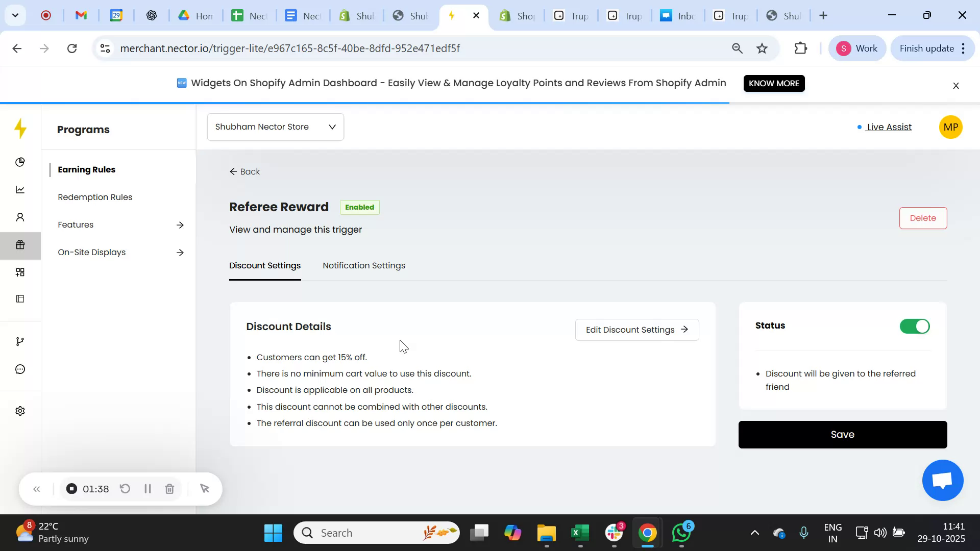Open the settings gear in sidebar
This screenshot has width=980, height=551.
(20, 411)
